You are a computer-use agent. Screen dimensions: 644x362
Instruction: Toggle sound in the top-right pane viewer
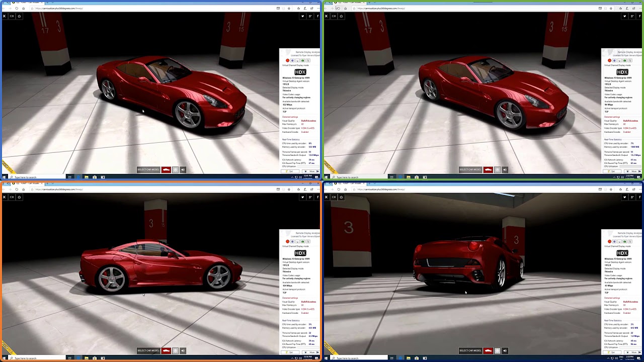505,169
